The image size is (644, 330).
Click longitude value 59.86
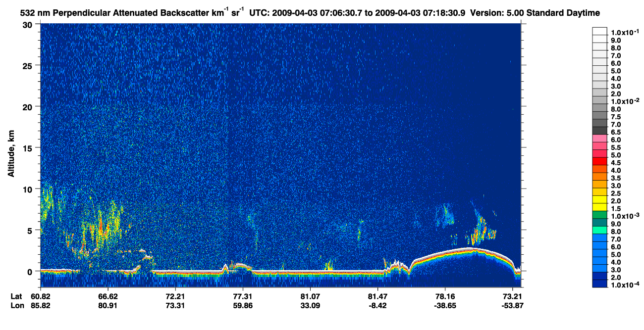pos(243,305)
